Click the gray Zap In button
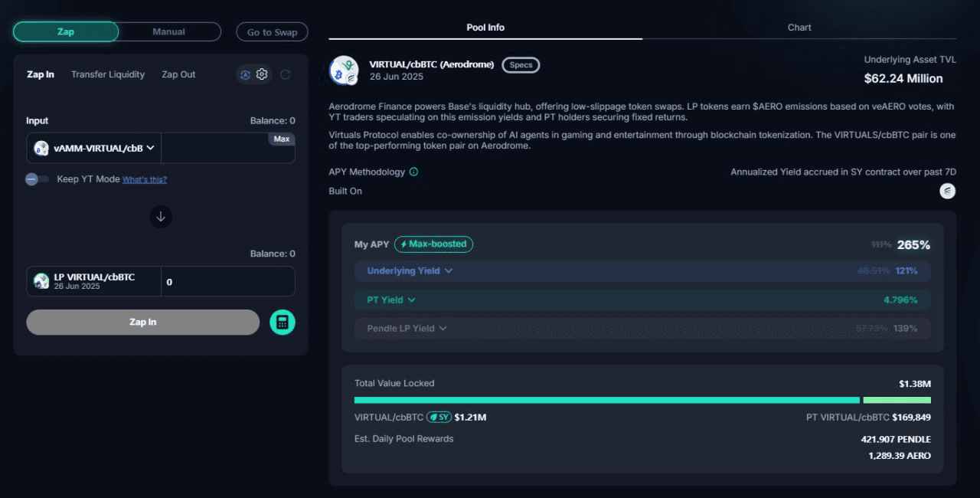980x498 pixels. 143,323
